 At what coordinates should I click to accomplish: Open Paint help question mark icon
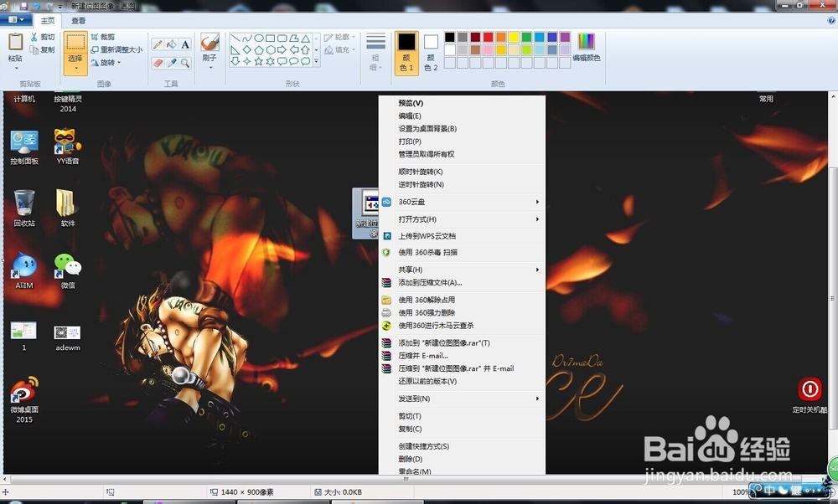(831, 20)
